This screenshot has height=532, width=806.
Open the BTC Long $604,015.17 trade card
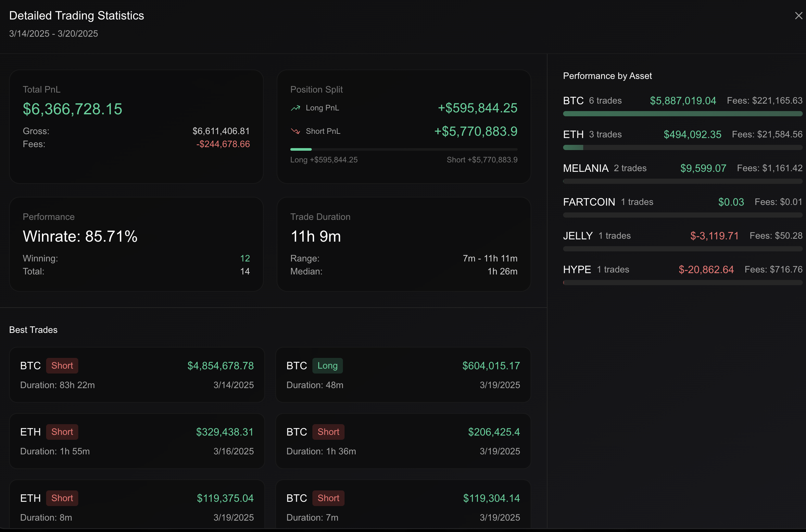tap(403, 375)
